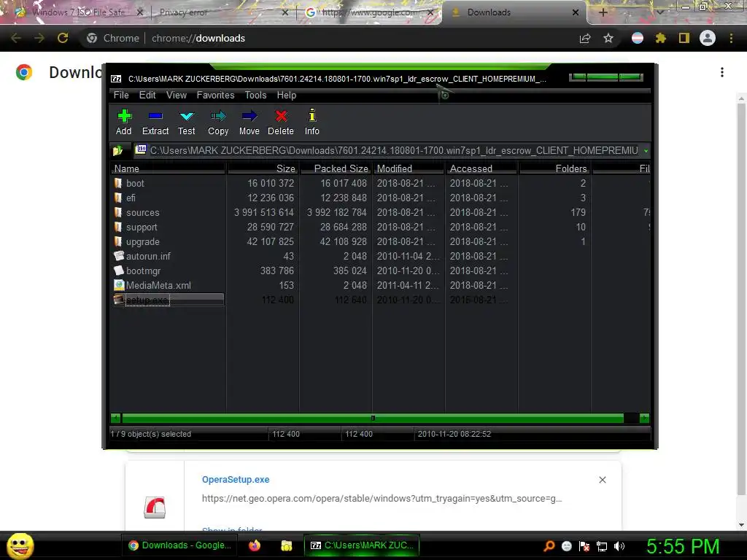The height and width of the screenshot is (560, 747).
Task: Open the View menu
Action: (x=177, y=95)
